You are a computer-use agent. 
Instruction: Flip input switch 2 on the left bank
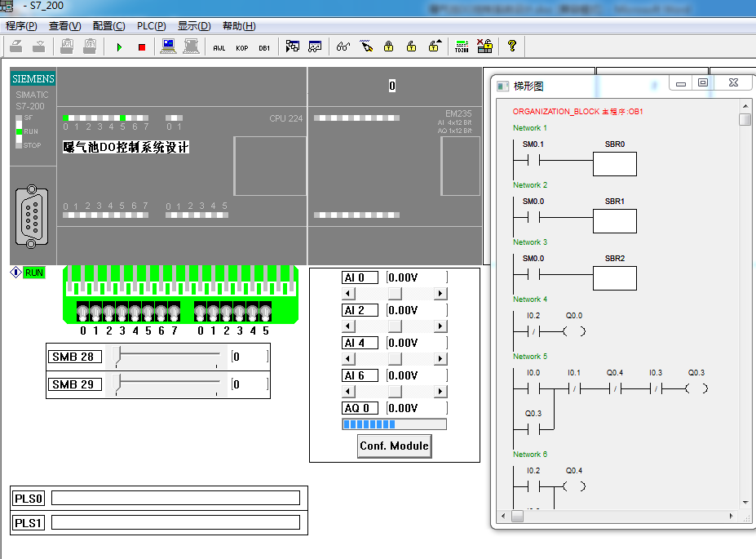coord(108,312)
